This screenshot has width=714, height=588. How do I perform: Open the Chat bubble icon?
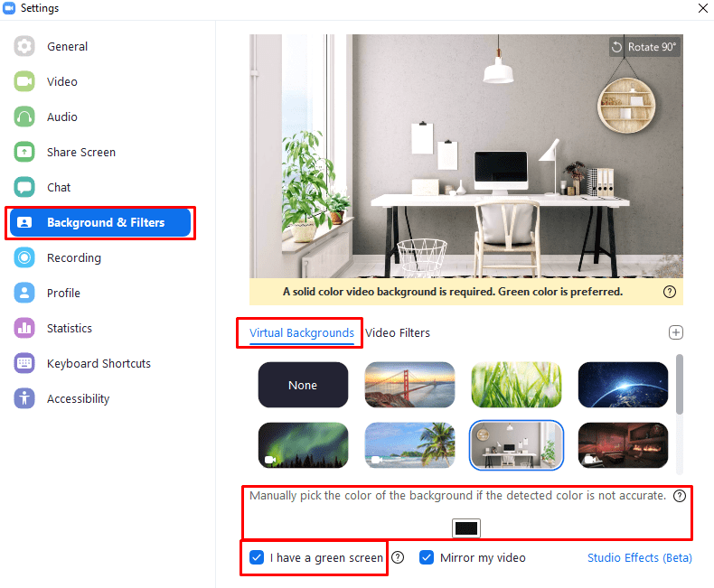tap(24, 187)
